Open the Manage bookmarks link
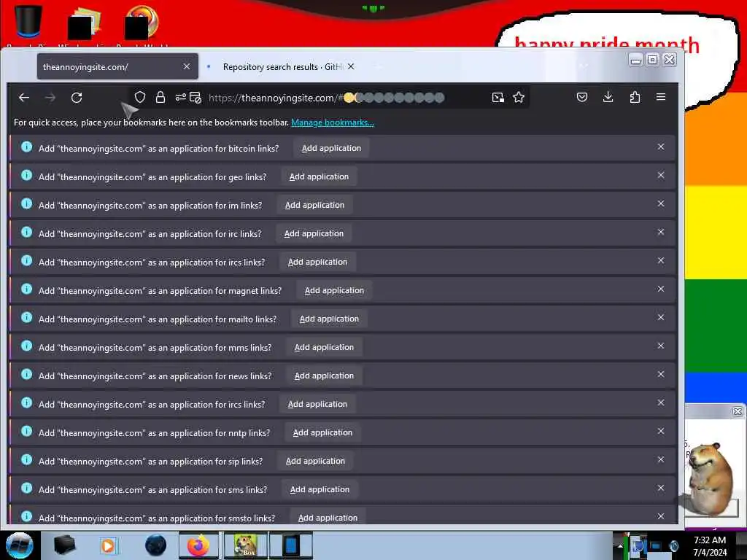 click(x=333, y=122)
